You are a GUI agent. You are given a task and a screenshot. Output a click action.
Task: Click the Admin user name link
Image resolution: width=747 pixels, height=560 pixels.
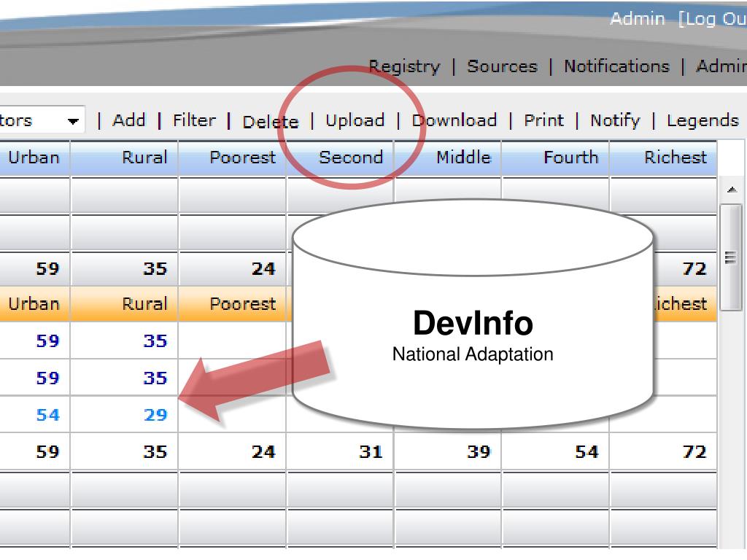(638, 19)
